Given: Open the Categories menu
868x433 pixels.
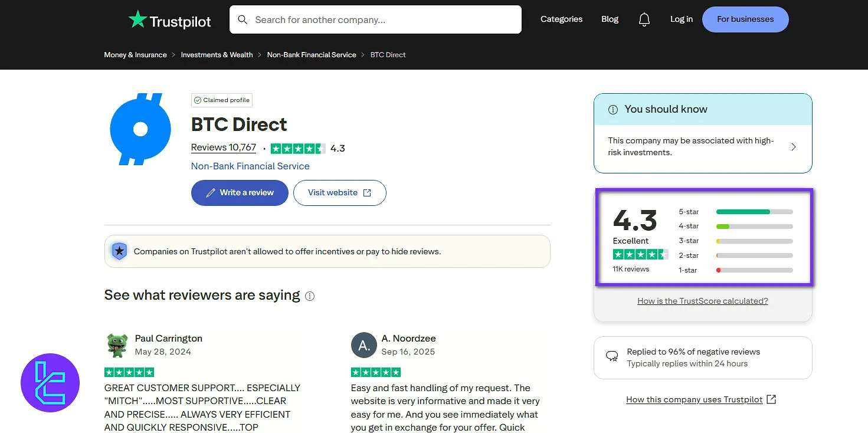Looking at the screenshot, I should pyautogui.click(x=561, y=19).
